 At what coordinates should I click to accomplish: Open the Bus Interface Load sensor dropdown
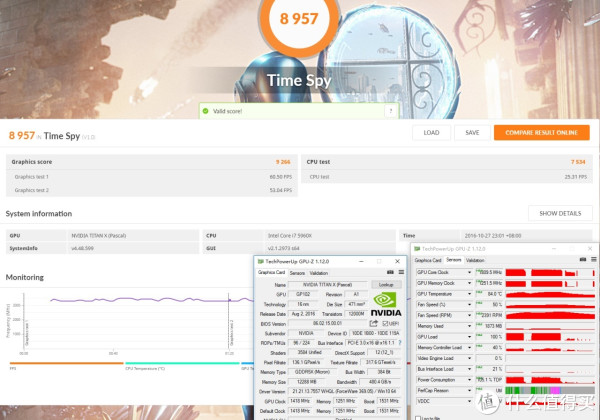[x=470, y=369]
